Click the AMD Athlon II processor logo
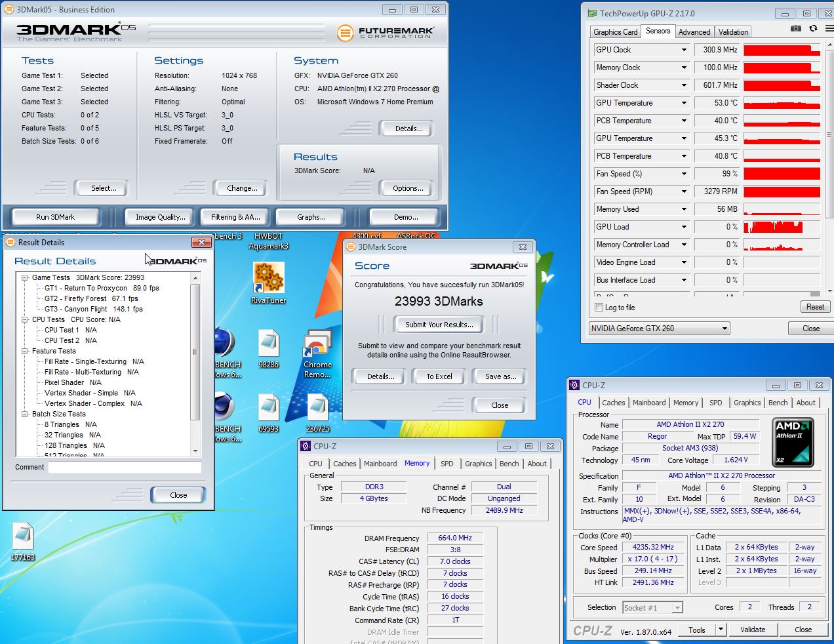This screenshot has height=644, width=834. tap(793, 442)
